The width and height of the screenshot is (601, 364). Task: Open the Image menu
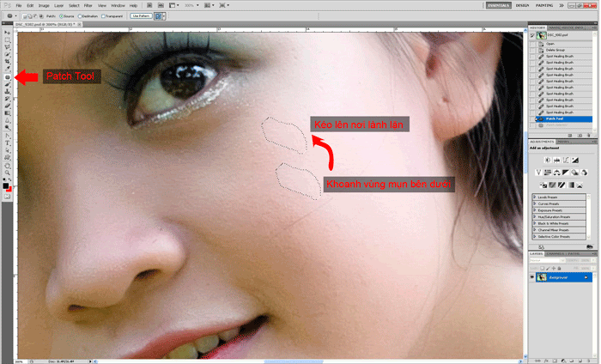pos(44,5)
